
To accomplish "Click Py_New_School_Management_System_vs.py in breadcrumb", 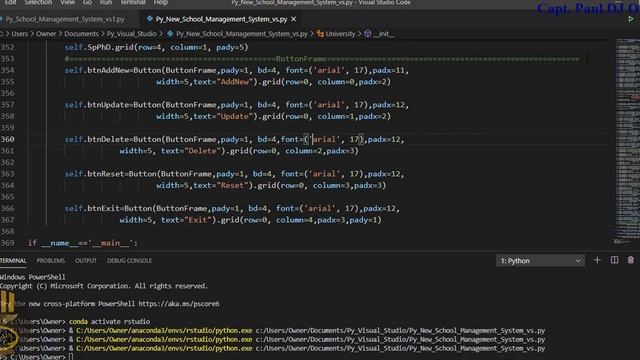I will [x=242, y=34].
